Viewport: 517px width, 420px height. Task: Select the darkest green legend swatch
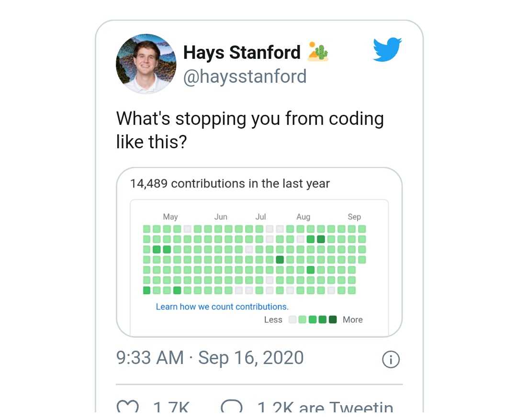[x=333, y=320]
